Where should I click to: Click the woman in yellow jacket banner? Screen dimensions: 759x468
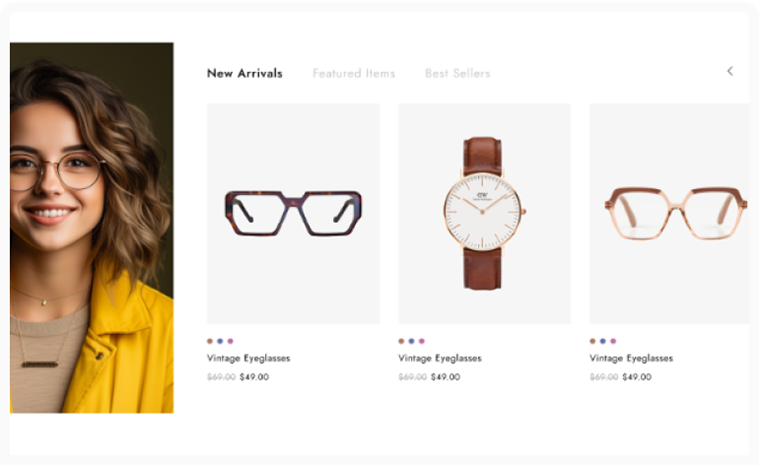[x=91, y=227]
